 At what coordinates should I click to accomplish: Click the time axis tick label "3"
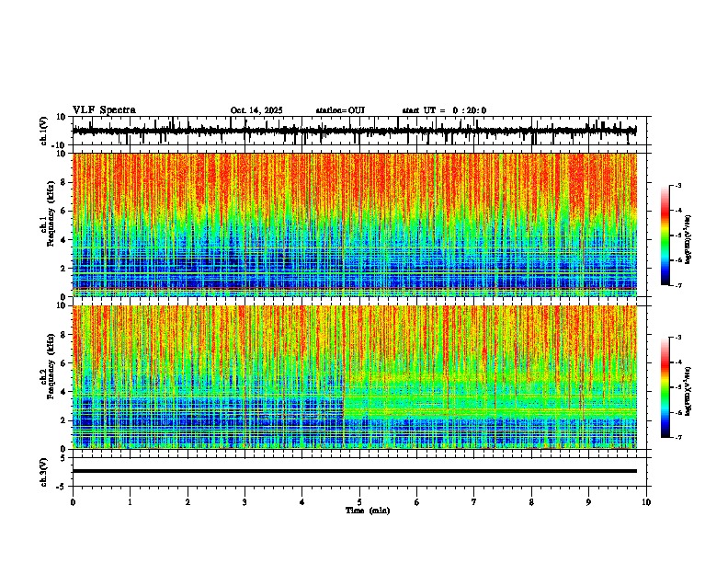click(245, 502)
